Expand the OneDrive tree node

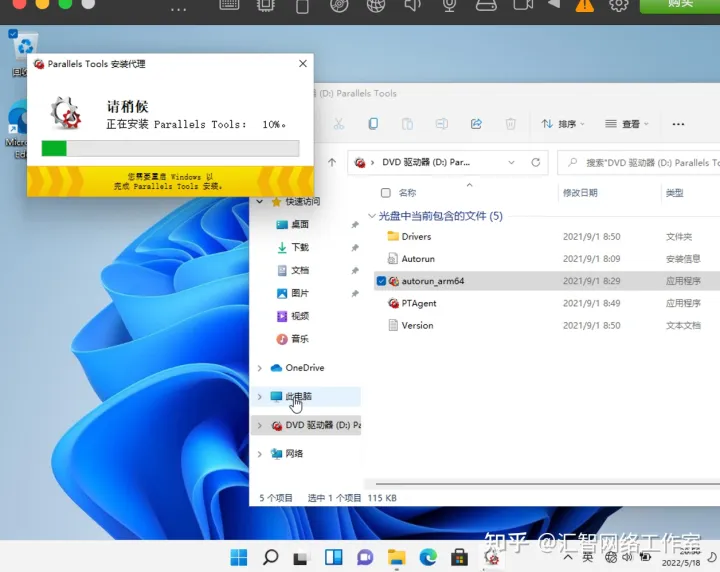click(260, 368)
